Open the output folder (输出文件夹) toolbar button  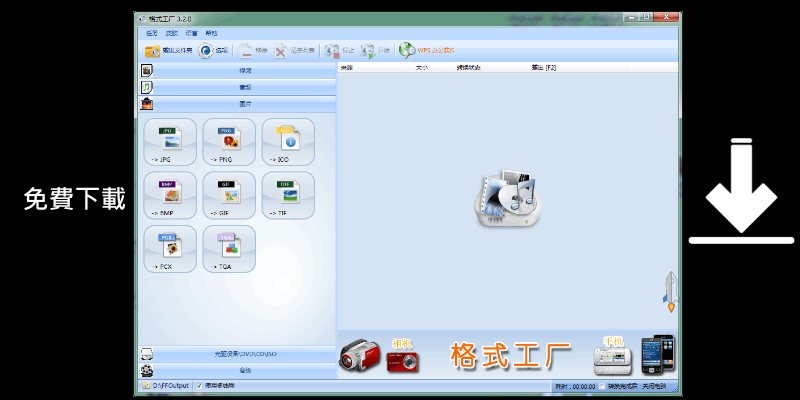click(x=168, y=50)
